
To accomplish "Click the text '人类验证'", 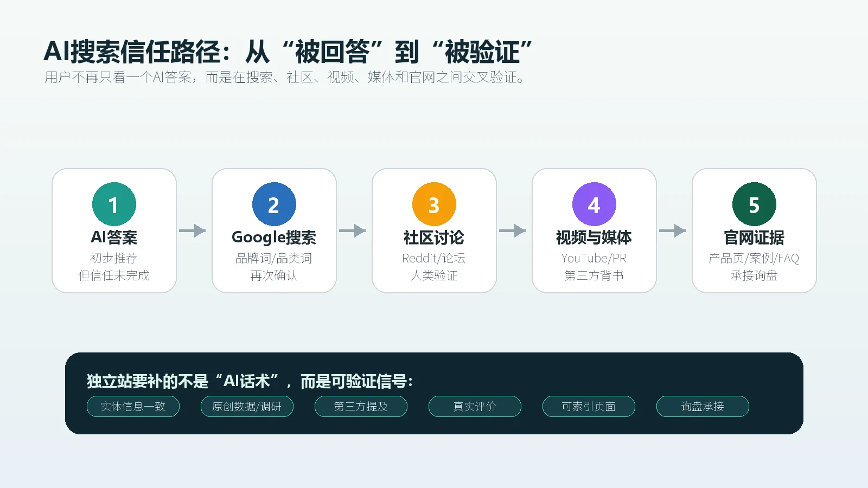I will pyautogui.click(x=434, y=275).
